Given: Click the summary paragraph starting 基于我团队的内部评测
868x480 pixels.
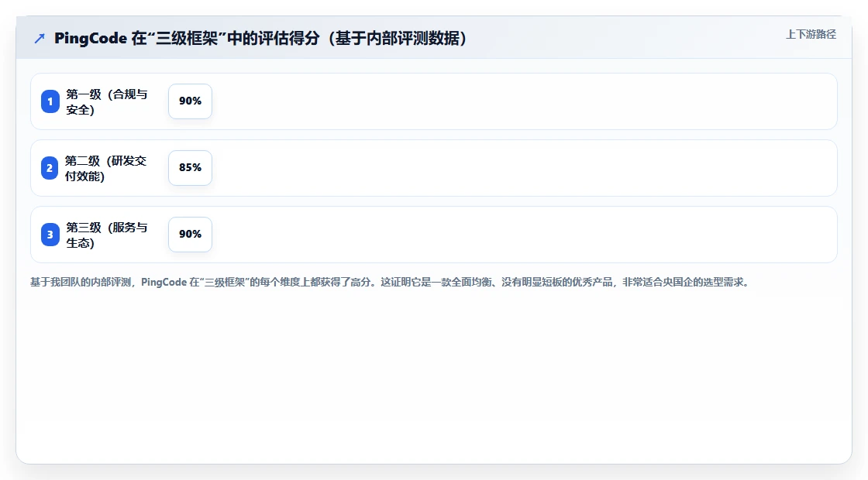Looking at the screenshot, I should (390, 282).
